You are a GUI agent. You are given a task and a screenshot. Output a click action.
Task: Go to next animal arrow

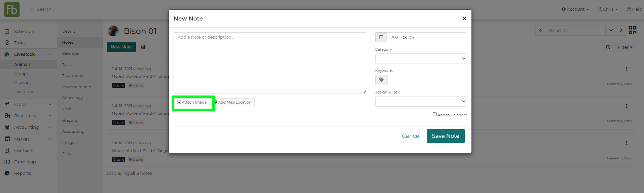click(621, 30)
